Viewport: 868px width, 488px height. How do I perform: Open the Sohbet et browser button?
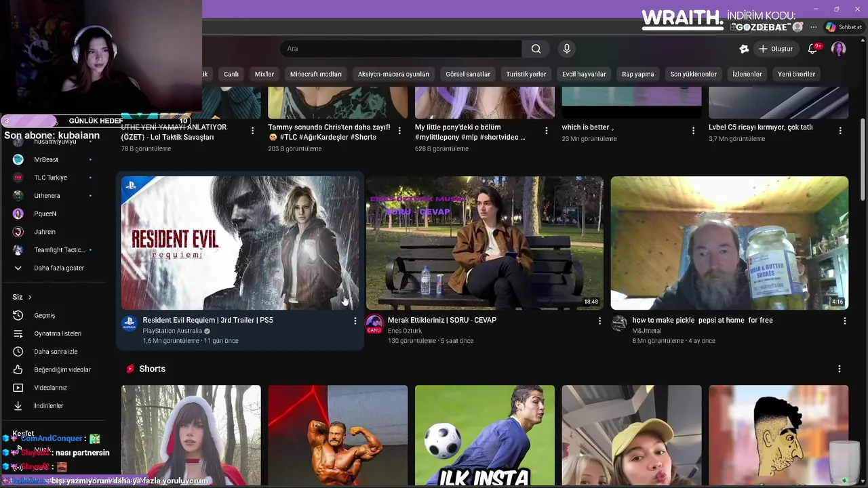843,27
